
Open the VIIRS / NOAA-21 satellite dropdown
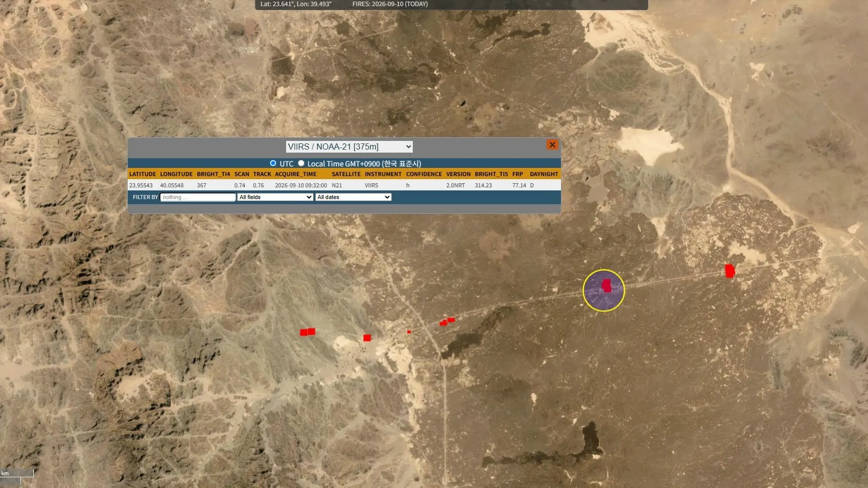[x=349, y=147]
